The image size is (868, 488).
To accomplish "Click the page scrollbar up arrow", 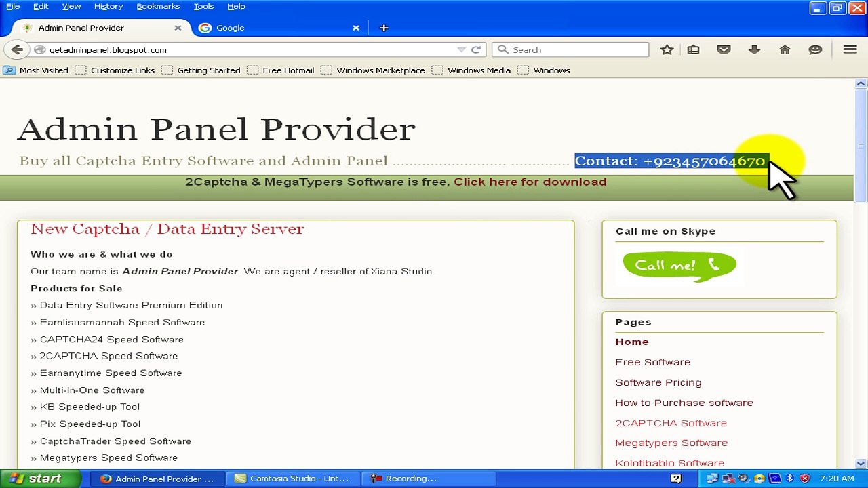I will pyautogui.click(x=861, y=83).
